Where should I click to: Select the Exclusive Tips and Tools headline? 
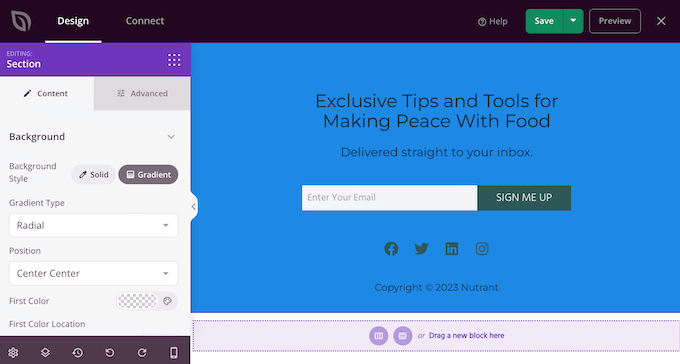[436, 111]
